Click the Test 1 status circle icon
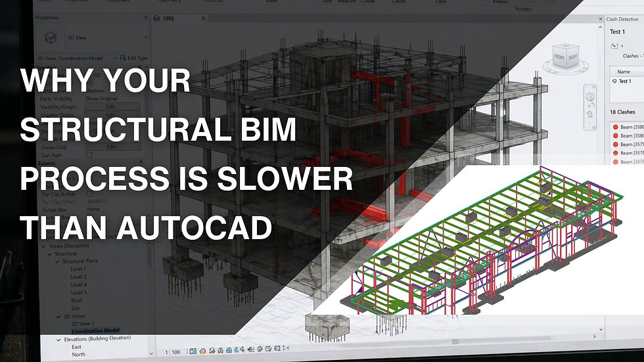Screen dimensions: 644x362 (614, 81)
